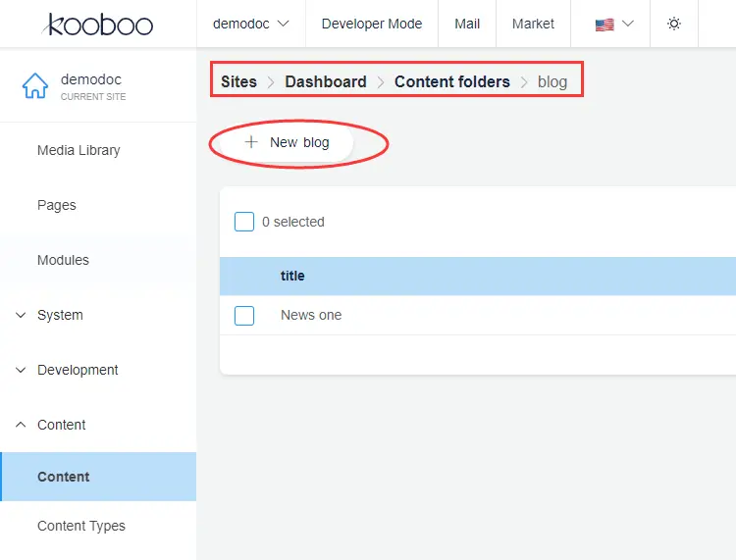The width and height of the screenshot is (736, 560).
Task: Check the box for News one row
Action: [x=244, y=316]
